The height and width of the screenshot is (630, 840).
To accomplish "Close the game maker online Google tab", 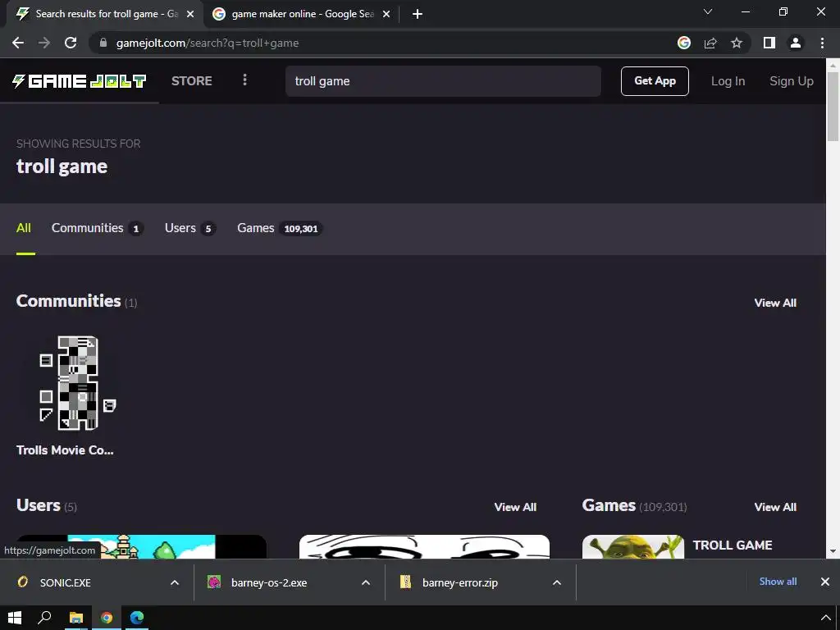I will (386, 14).
